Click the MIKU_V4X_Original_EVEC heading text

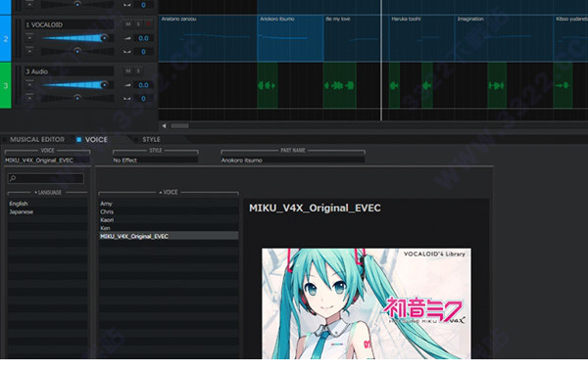coord(315,208)
